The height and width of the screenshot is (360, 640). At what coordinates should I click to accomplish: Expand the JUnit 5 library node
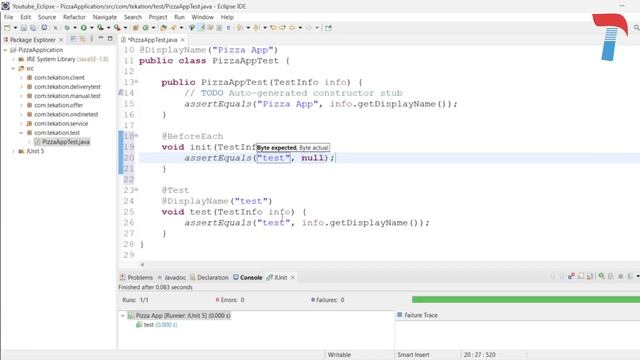(x=13, y=151)
